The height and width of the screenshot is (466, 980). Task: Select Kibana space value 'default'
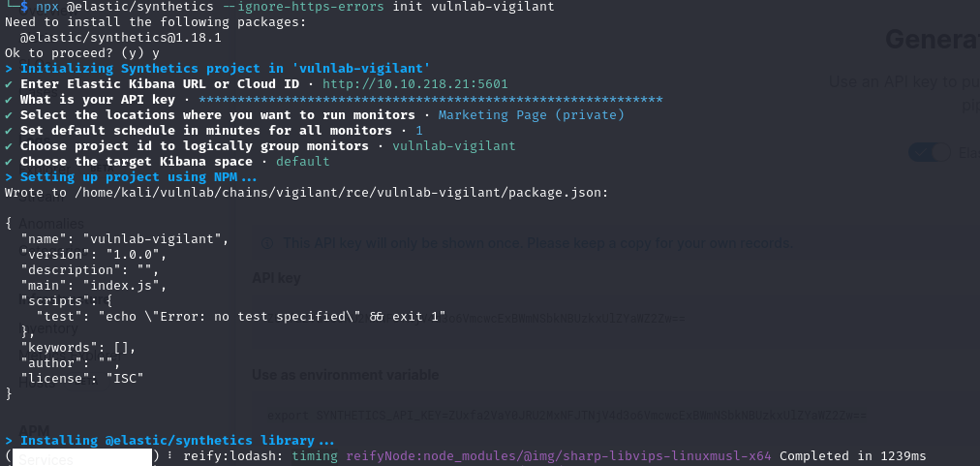pos(302,162)
